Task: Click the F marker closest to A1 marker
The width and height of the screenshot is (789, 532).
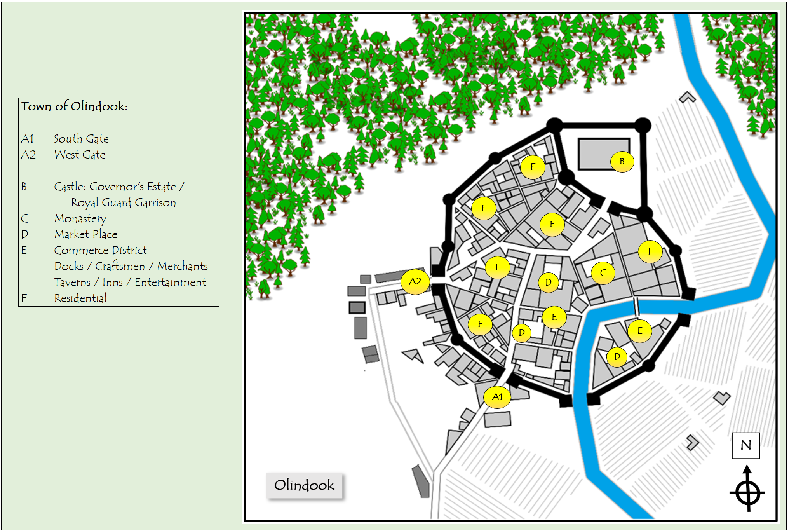Action: [x=480, y=324]
